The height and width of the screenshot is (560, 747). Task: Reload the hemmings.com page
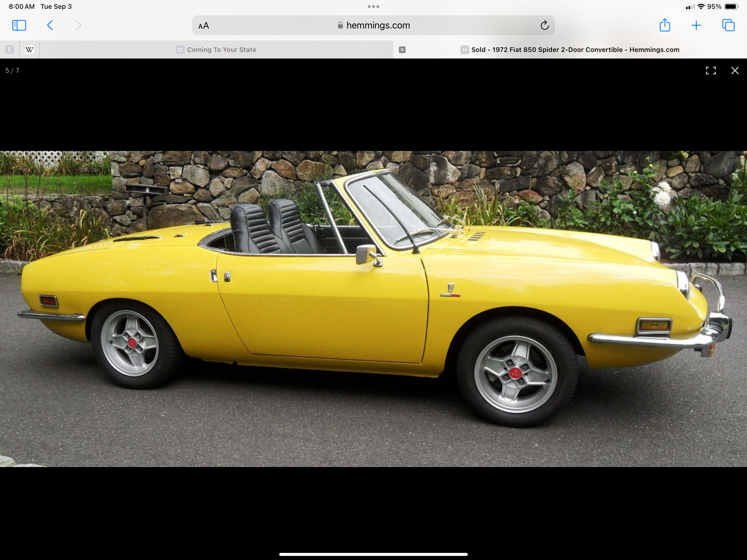pos(544,25)
